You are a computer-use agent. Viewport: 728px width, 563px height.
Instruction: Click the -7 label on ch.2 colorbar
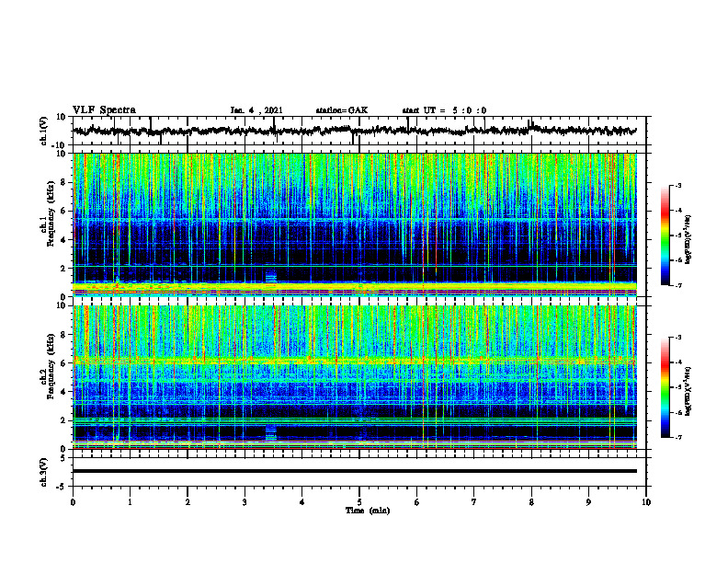[x=677, y=438]
